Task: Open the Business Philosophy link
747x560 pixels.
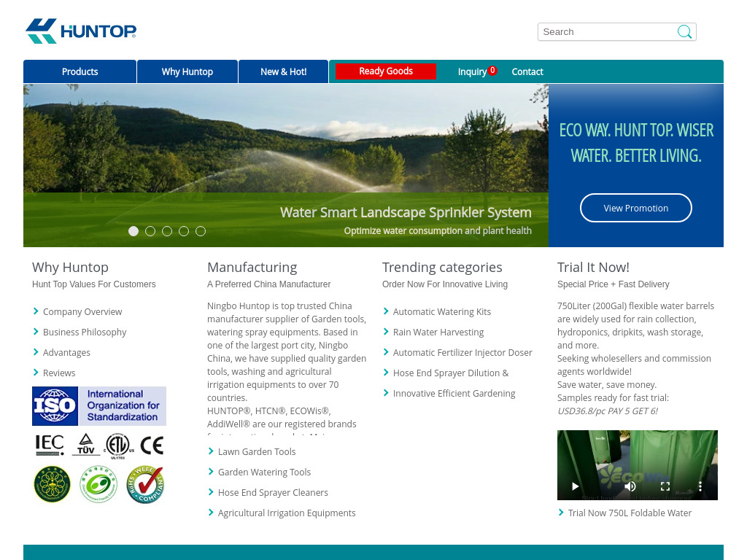Action: coord(85,332)
